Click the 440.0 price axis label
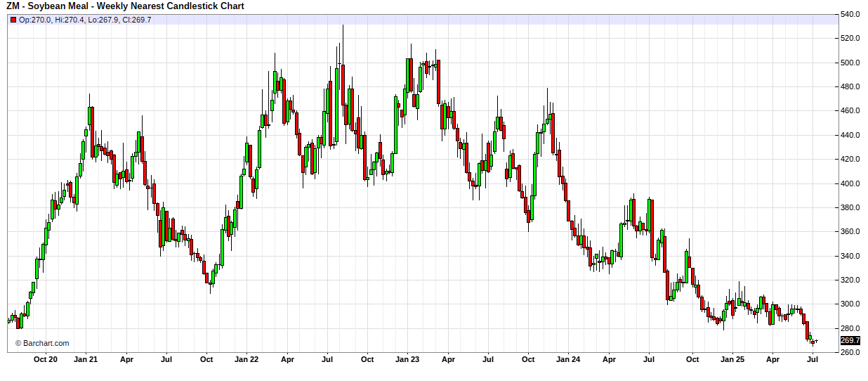 click(851, 135)
